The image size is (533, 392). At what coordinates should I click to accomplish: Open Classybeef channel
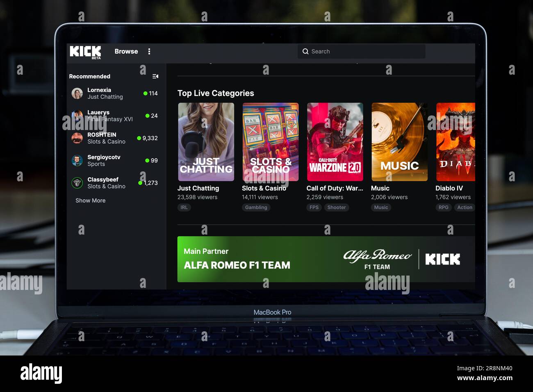[114, 183]
